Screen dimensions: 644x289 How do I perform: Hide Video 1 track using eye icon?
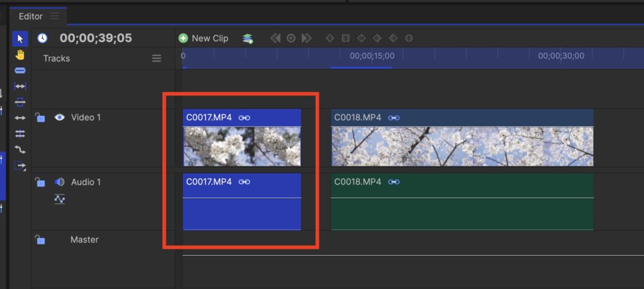[60, 117]
